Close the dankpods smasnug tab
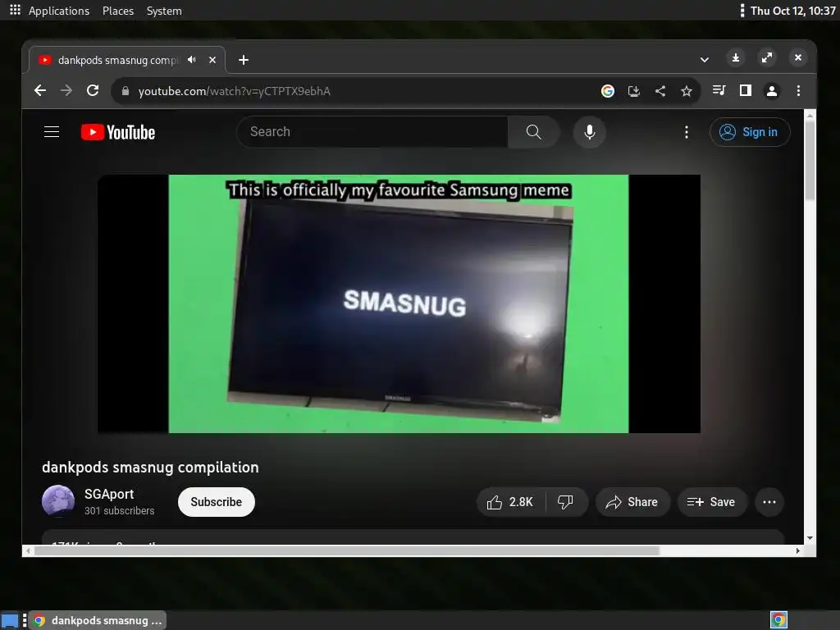The width and height of the screenshot is (840, 630). 212,60
